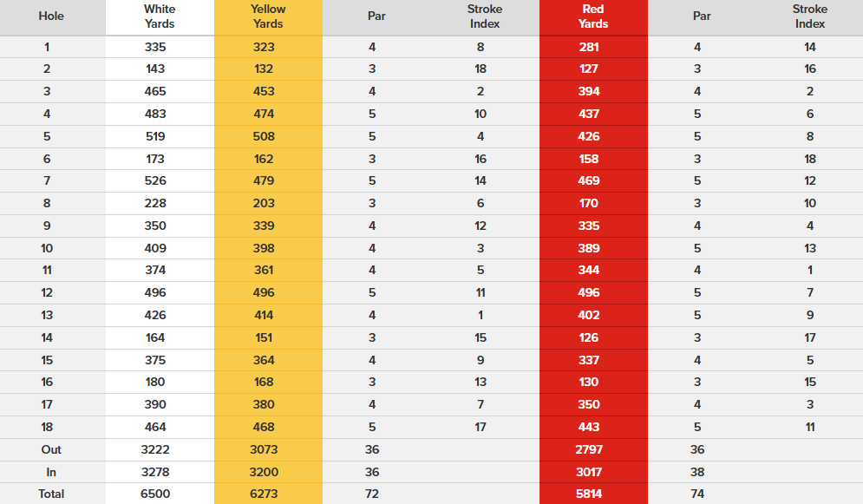
Task: Click the red total yards 5814
Action: tap(588, 494)
